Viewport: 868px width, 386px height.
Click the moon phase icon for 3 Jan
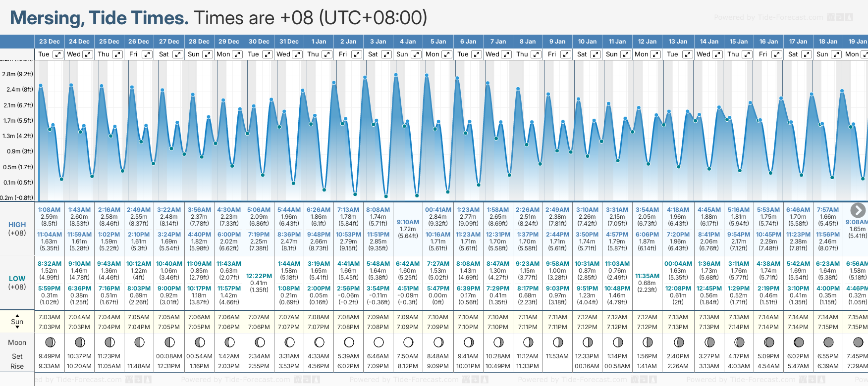point(379,342)
